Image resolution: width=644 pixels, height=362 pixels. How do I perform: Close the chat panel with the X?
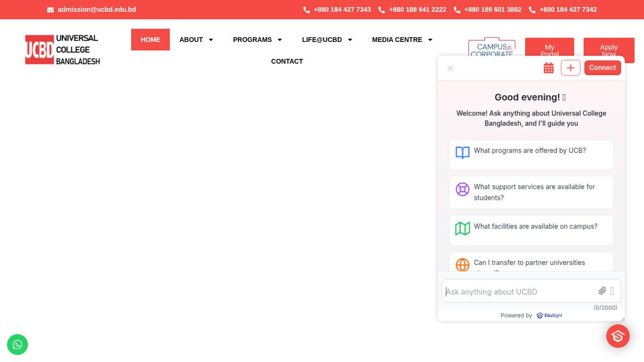click(x=451, y=68)
